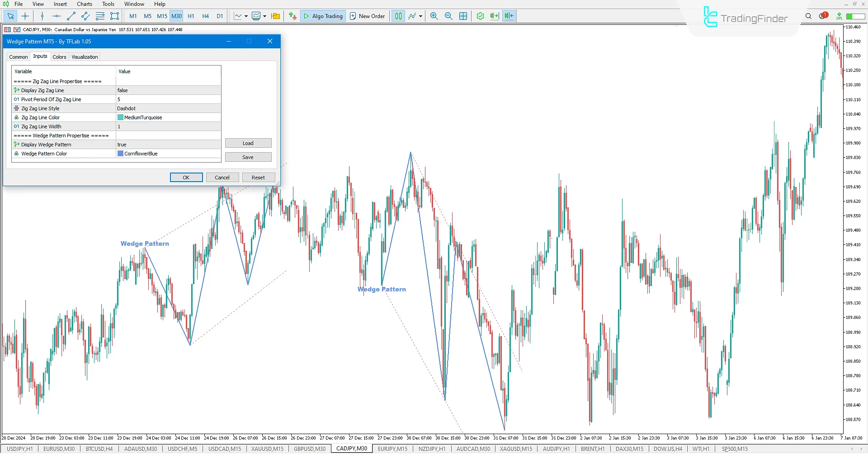Change the CornflowerBlue wedge pattern color
Viewport: 868px width, 454px height.
pyautogui.click(x=167, y=153)
